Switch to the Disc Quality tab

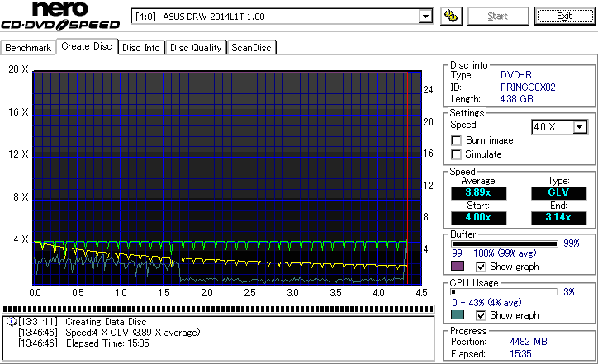pyautogui.click(x=196, y=48)
